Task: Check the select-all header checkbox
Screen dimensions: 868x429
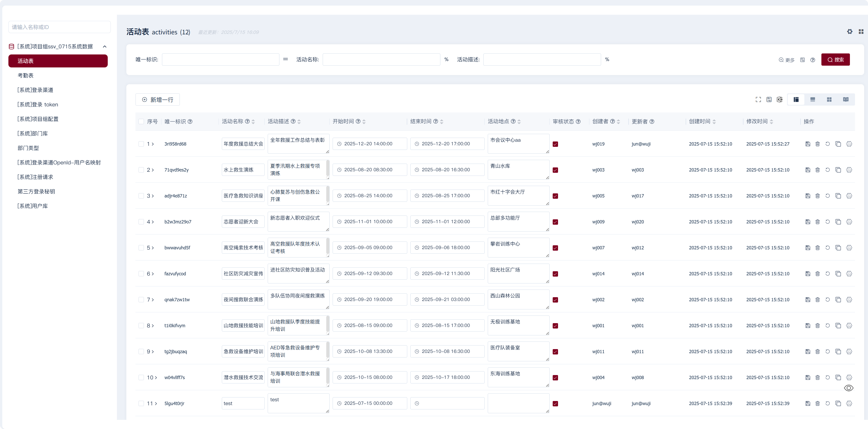Action: (141, 122)
